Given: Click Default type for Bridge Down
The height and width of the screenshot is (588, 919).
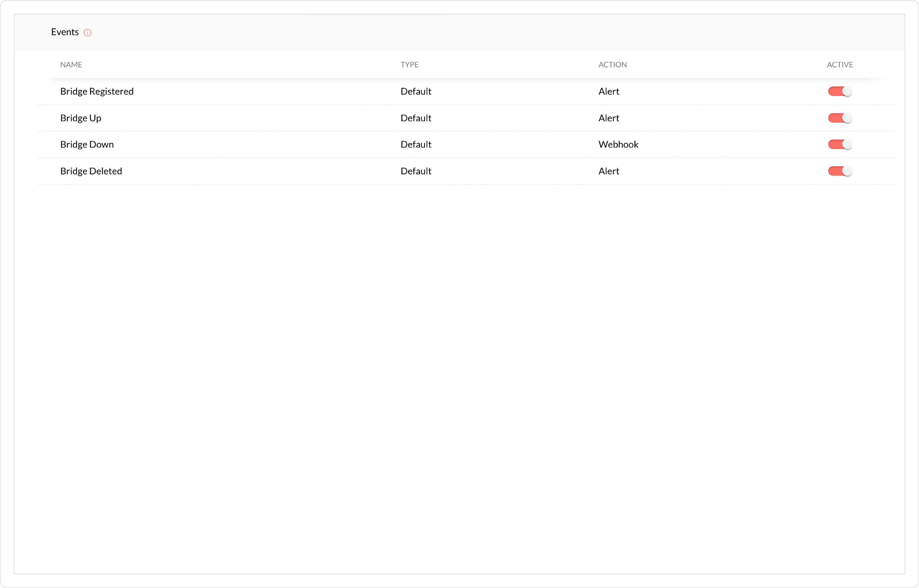Looking at the screenshot, I should click(x=415, y=144).
